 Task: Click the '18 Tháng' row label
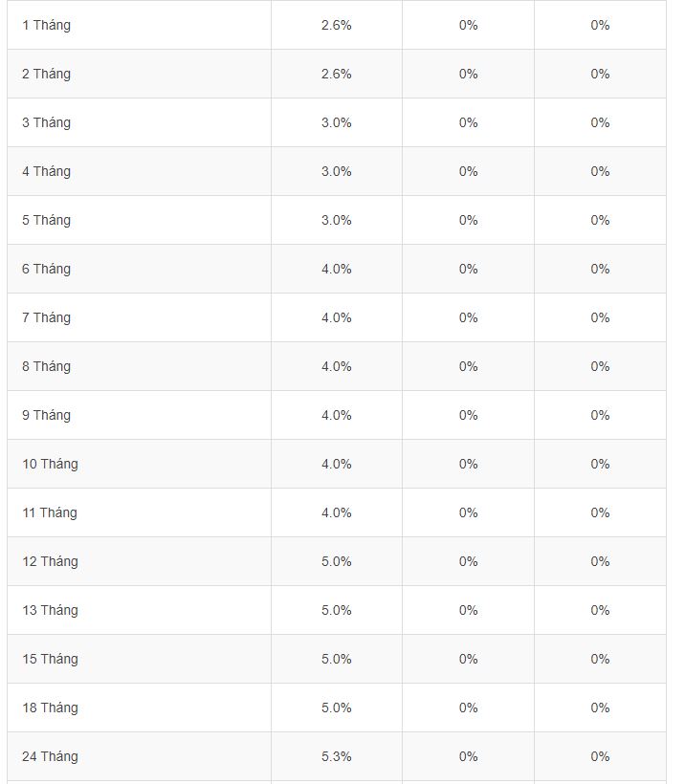coord(50,708)
